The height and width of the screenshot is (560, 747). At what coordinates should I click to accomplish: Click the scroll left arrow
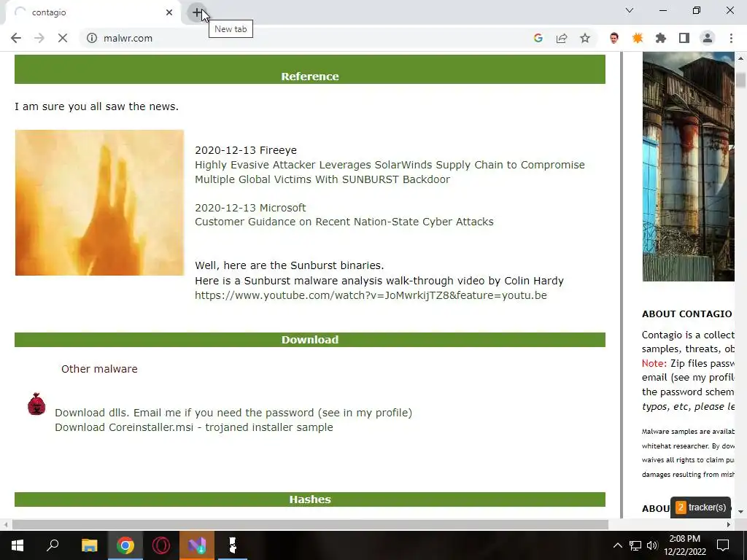(x=6, y=524)
